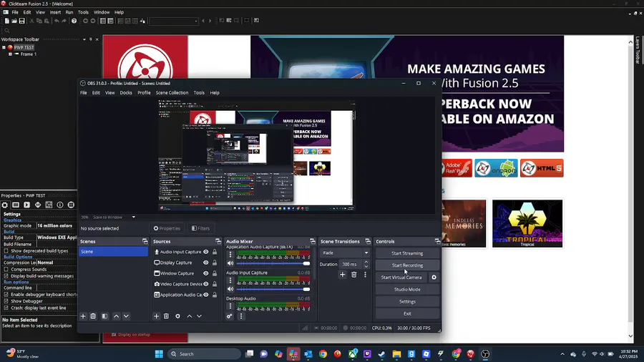Enable Compress Sounds checkbox
This screenshot has width=644, height=362.
(x=6, y=270)
